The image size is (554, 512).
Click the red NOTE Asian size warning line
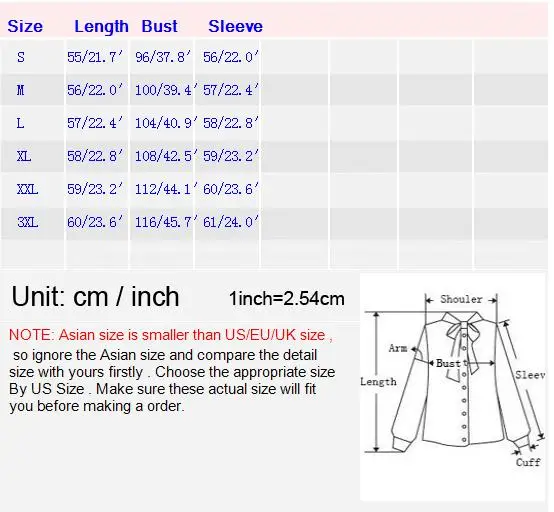click(171, 335)
